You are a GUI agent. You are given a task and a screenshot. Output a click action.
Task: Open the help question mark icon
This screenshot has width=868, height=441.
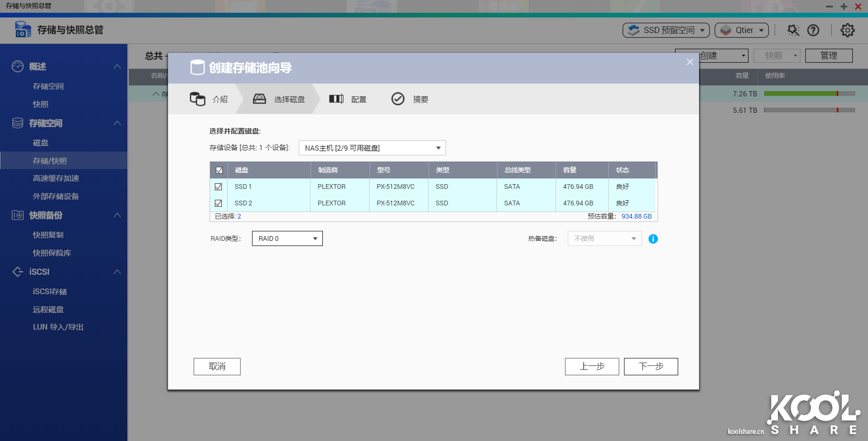pyautogui.click(x=813, y=30)
